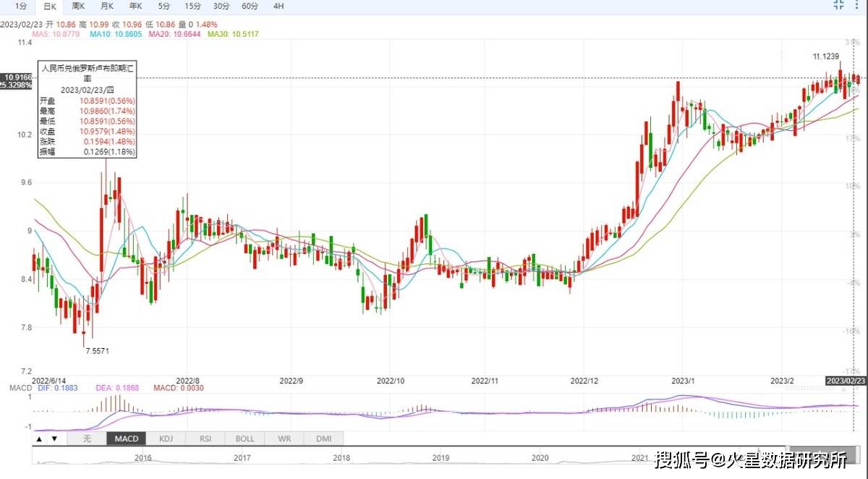Screen dimensions: 868x479
Task: Switch to the 月K monthly chart tab
Action: (x=107, y=6)
